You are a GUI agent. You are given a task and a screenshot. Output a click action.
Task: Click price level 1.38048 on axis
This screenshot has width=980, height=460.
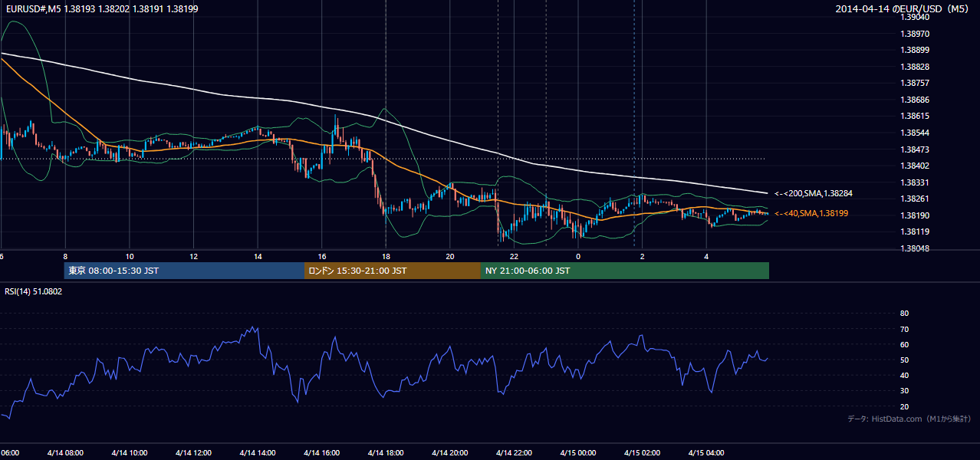pyautogui.click(x=916, y=248)
